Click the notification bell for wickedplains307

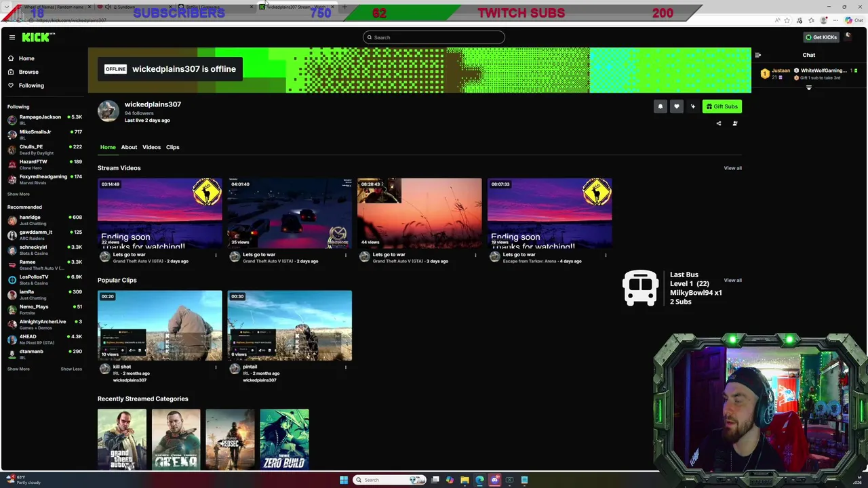click(x=660, y=106)
